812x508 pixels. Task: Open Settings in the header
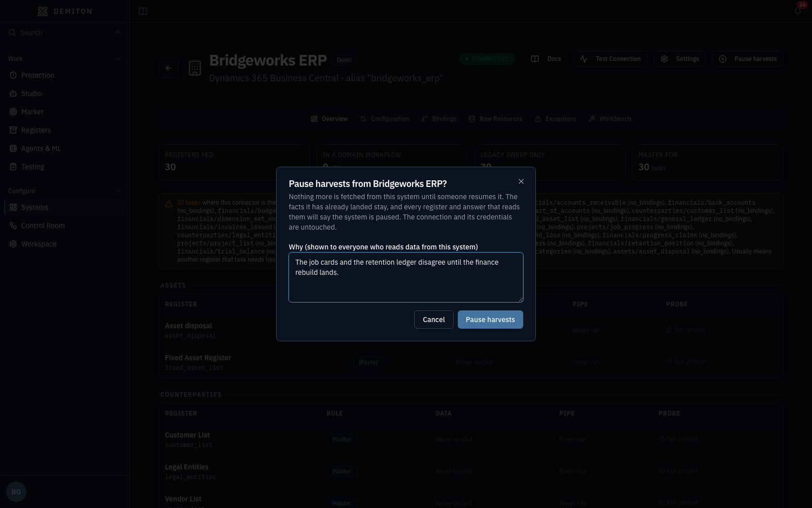pos(680,59)
